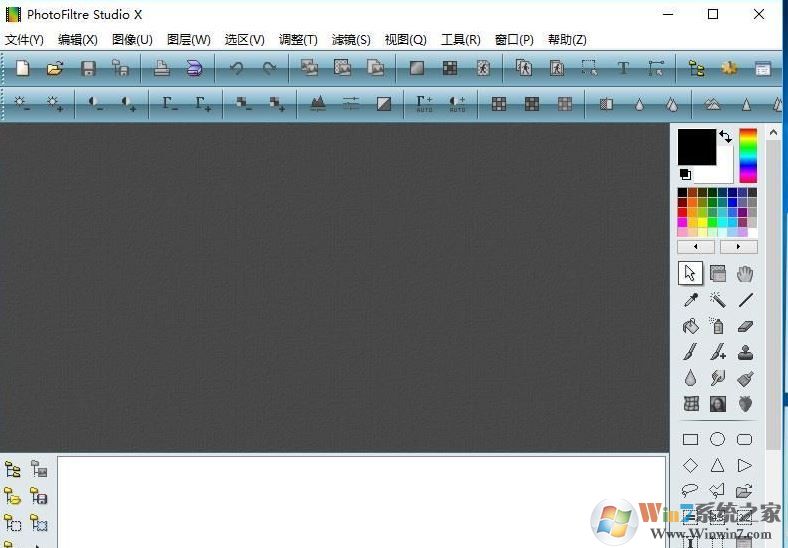Select the Clone Stamp tool
The image size is (788, 548).
pyautogui.click(x=744, y=352)
